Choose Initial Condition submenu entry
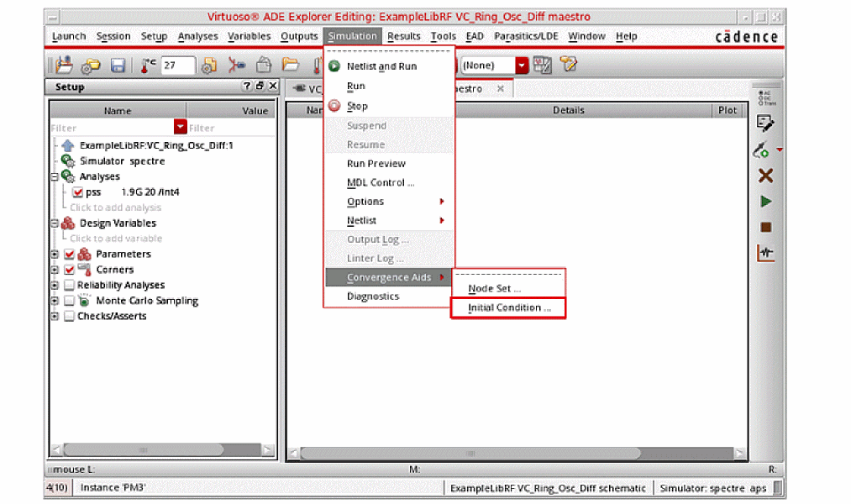Image resolution: width=851 pixels, height=504 pixels. pos(508,307)
